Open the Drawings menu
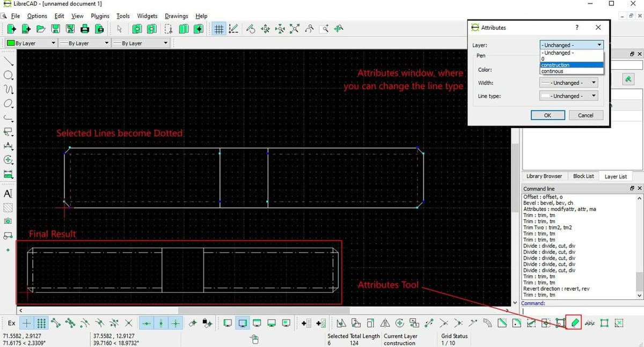Image resolution: width=644 pixels, height=347 pixels. pos(176,16)
